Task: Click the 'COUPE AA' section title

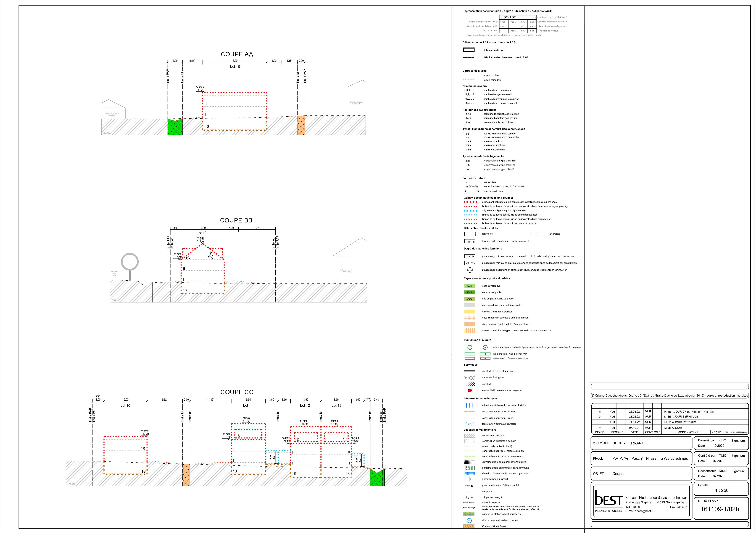Action: click(x=237, y=54)
